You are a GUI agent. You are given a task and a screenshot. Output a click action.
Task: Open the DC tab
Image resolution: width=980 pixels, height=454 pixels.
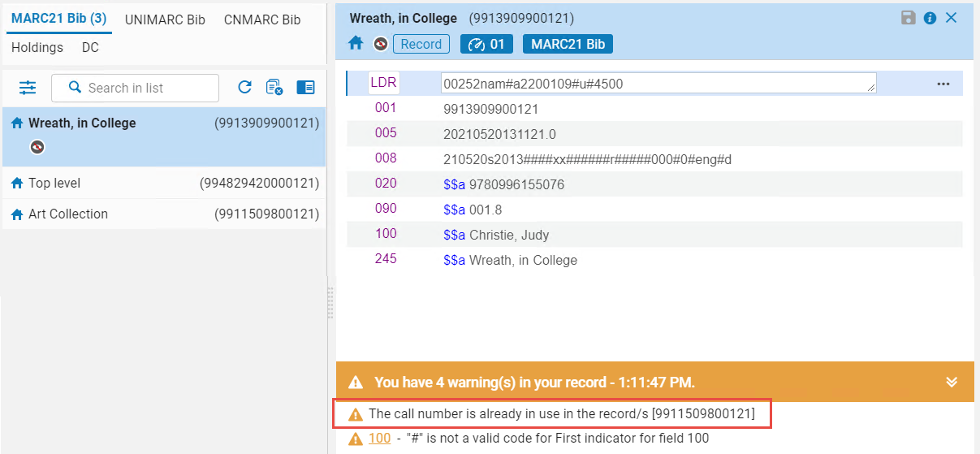click(90, 48)
